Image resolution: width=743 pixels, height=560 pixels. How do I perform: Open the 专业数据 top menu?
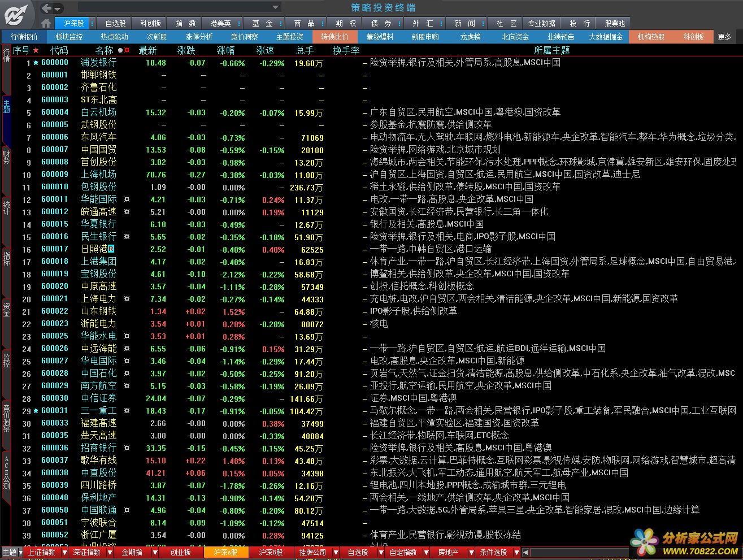tap(541, 23)
